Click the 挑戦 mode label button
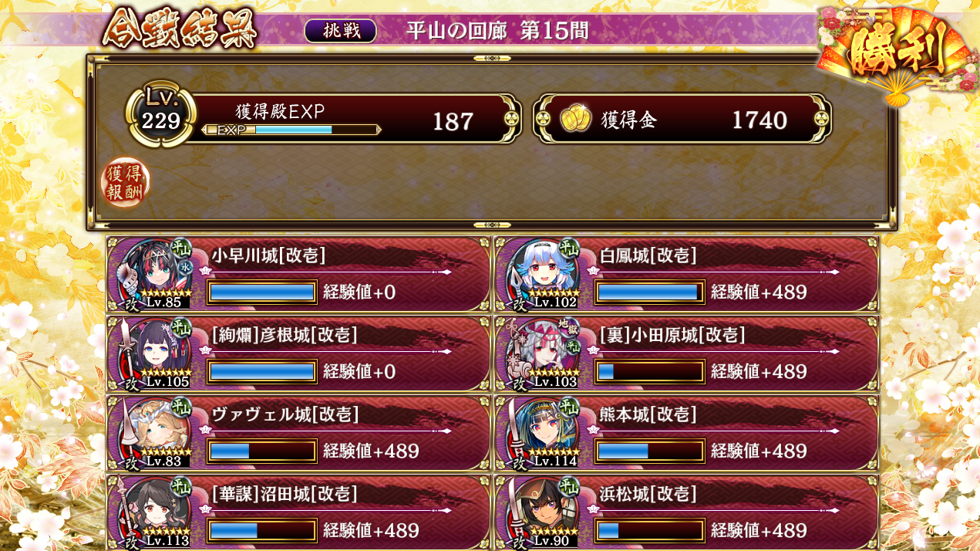The width and height of the screenshot is (980, 551). pyautogui.click(x=340, y=31)
